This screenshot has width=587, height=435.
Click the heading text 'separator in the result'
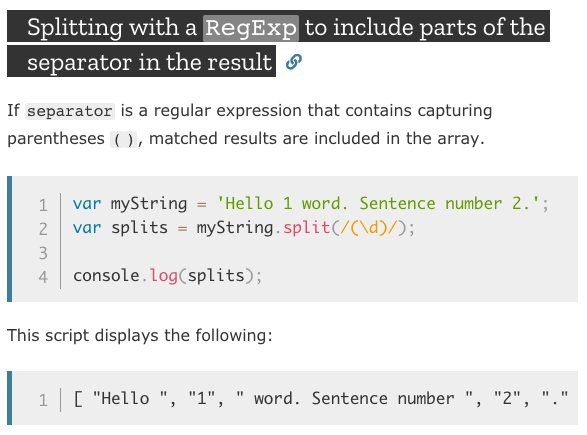tap(149, 62)
